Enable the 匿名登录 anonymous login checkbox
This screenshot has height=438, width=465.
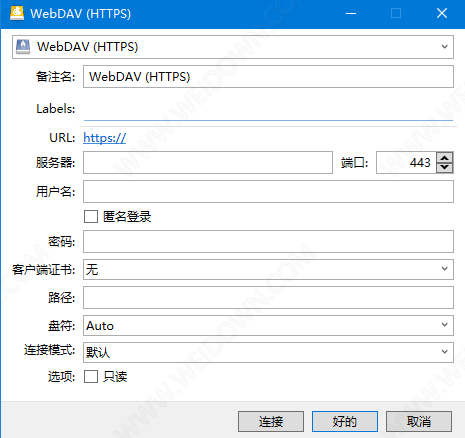pyautogui.click(x=91, y=216)
